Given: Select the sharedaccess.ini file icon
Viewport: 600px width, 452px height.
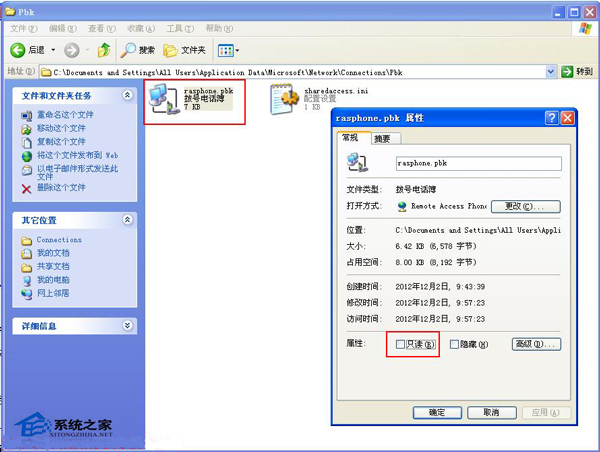Looking at the screenshot, I should coord(284,100).
